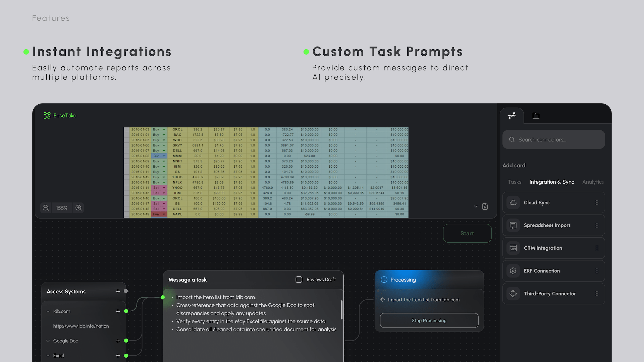The height and width of the screenshot is (362, 644).
Task: Switch to the Tasks tab
Action: click(514, 182)
